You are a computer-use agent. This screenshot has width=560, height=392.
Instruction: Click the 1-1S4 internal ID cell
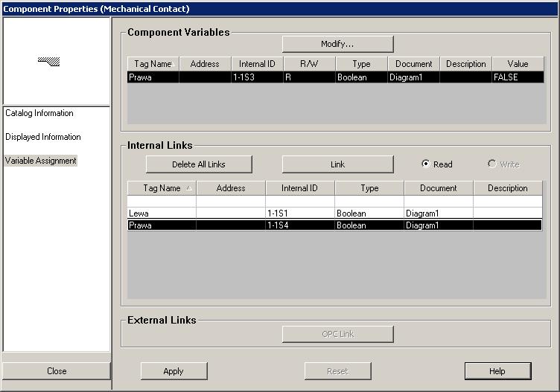click(299, 225)
